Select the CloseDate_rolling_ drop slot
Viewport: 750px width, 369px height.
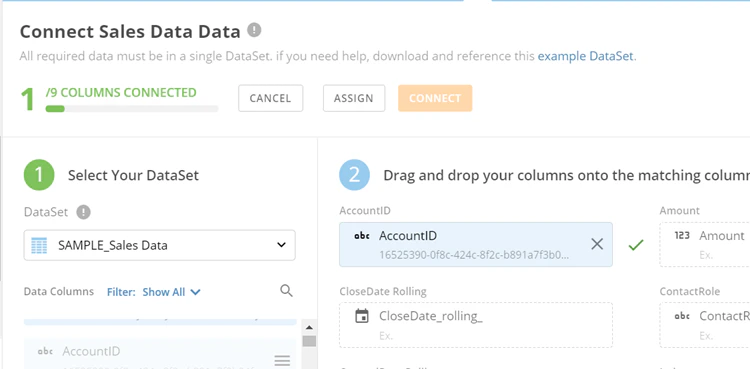pos(476,325)
